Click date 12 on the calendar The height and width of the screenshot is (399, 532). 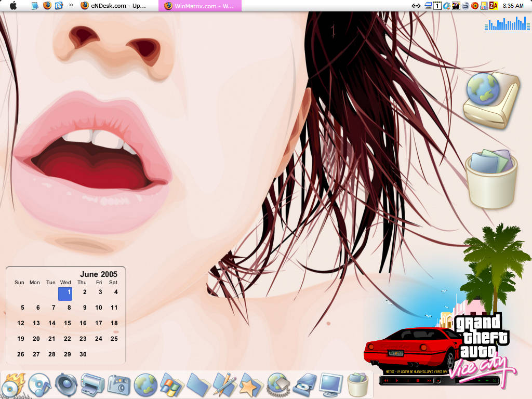point(21,323)
